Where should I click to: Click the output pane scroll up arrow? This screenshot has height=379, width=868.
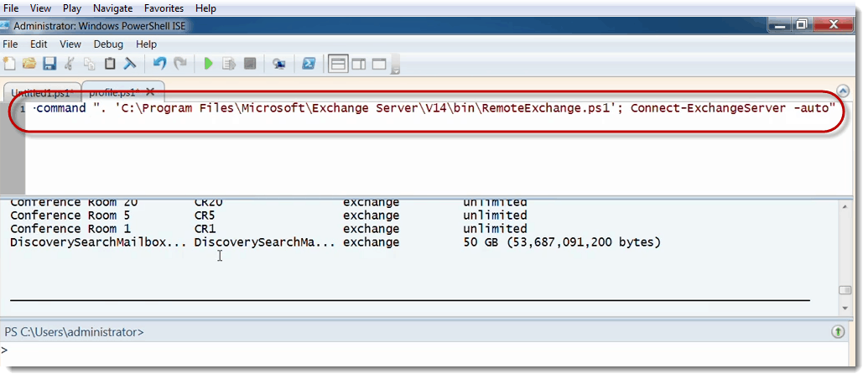(845, 206)
